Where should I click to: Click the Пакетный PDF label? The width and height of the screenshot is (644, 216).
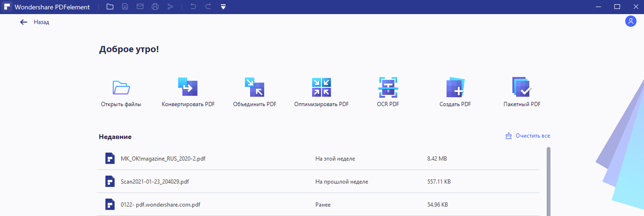(522, 105)
